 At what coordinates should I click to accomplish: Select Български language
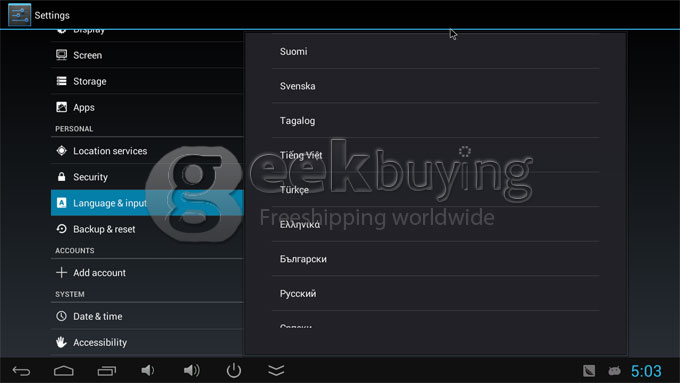436,259
